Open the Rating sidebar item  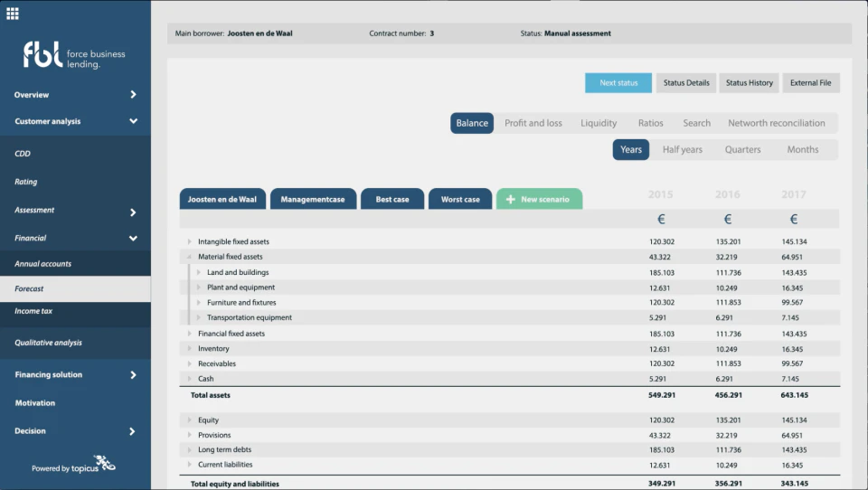click(26, 182)
